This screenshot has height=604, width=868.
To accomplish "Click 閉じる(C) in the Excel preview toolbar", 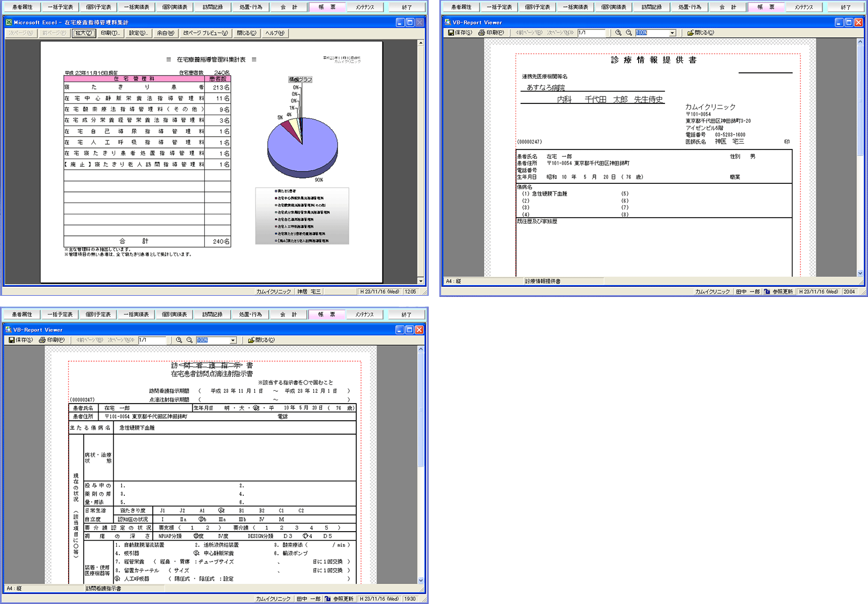I will pos(246,33).
